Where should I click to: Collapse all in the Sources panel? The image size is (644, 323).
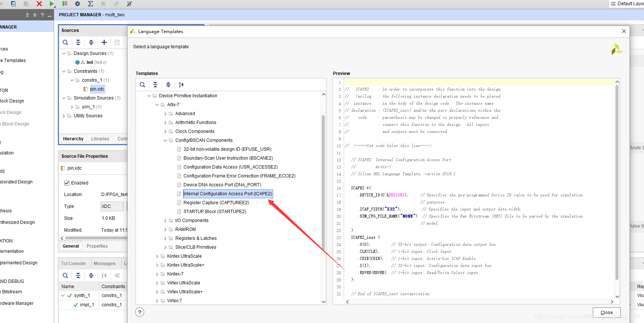(78, 42)
